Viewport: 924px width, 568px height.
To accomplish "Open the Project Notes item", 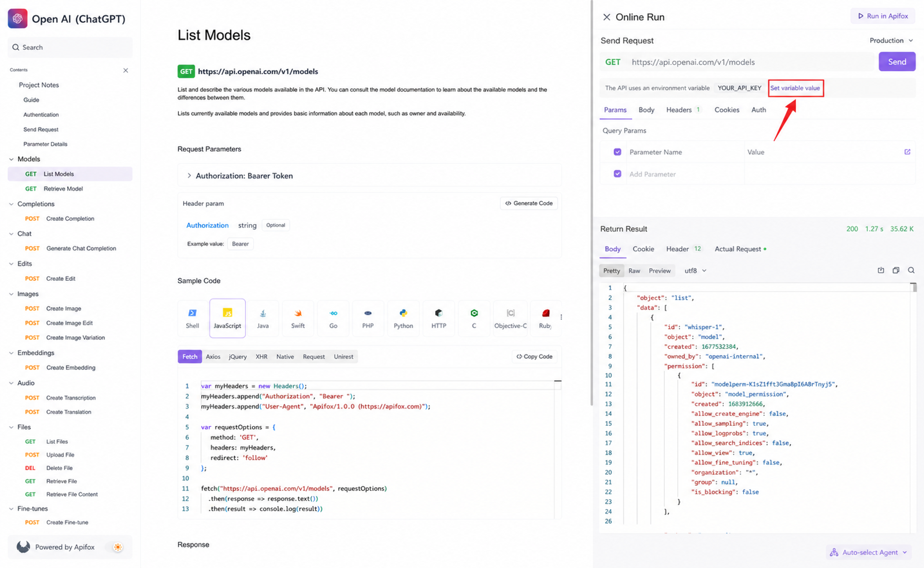I will [x=39, y=85].
